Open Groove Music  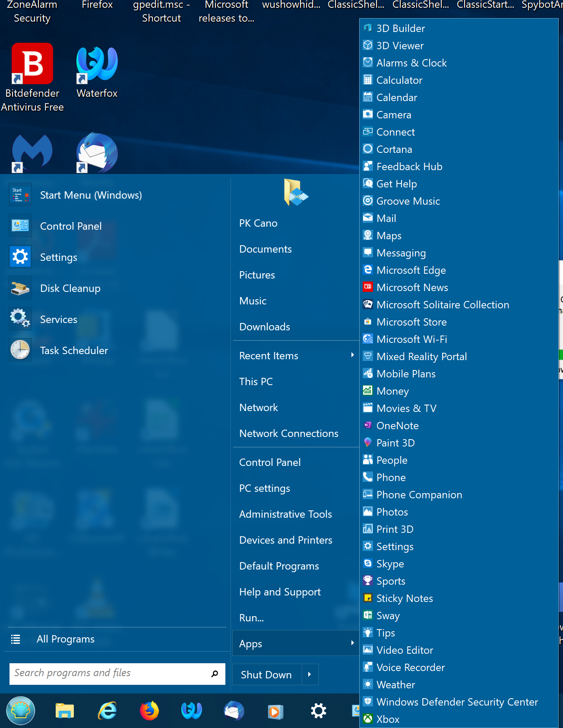[459, 201]
